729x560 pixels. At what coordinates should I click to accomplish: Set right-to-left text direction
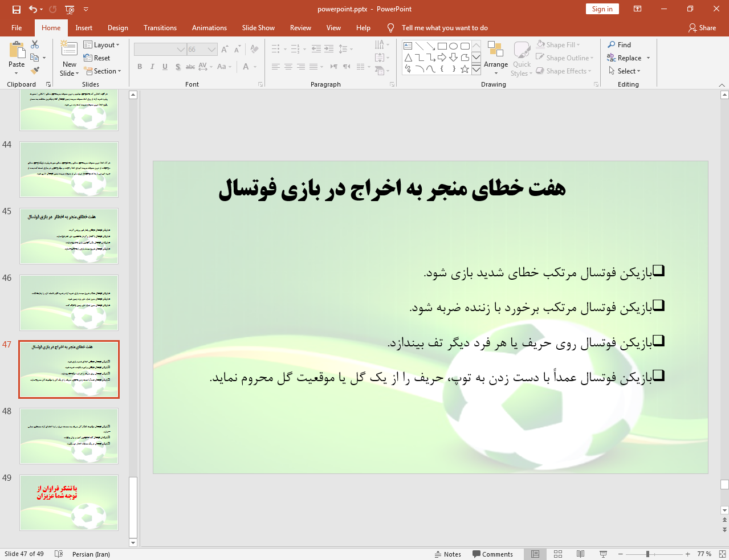[x=347, y=67]
